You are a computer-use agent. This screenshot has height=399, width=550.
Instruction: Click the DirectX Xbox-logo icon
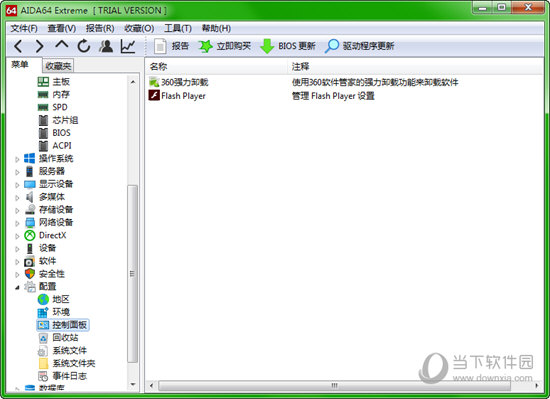(x=30, y=235)
